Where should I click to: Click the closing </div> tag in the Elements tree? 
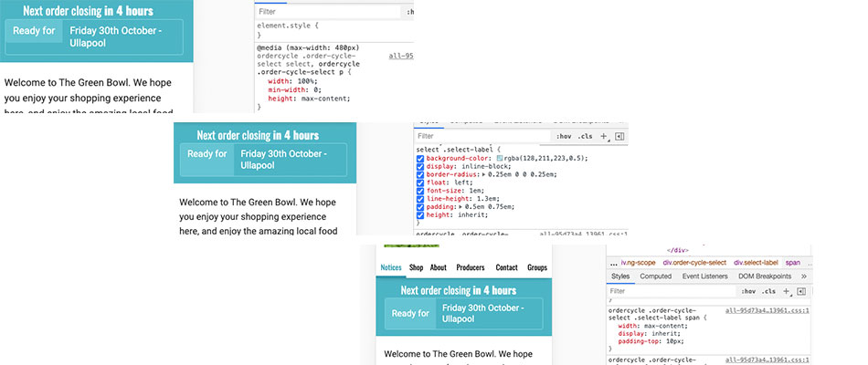coord(678,249)
